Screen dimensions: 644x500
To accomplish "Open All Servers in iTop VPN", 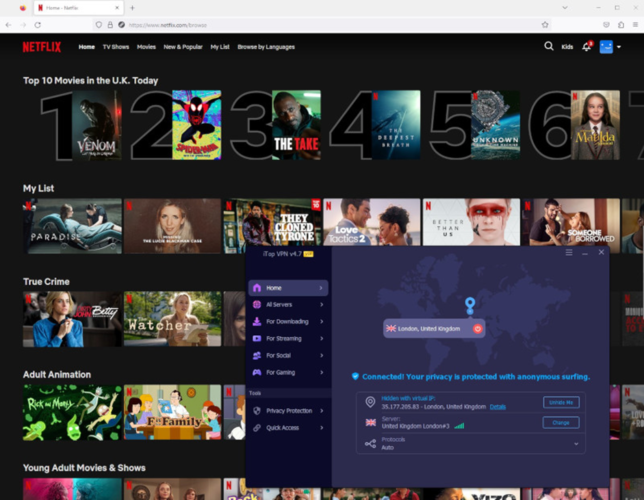I will click(x=288, y=305).
